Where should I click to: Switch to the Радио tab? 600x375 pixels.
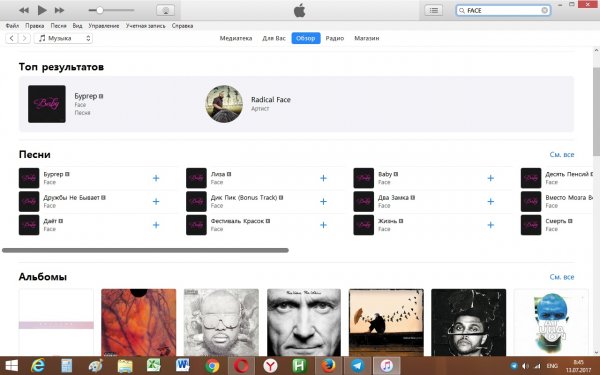[x=335, y=38]
